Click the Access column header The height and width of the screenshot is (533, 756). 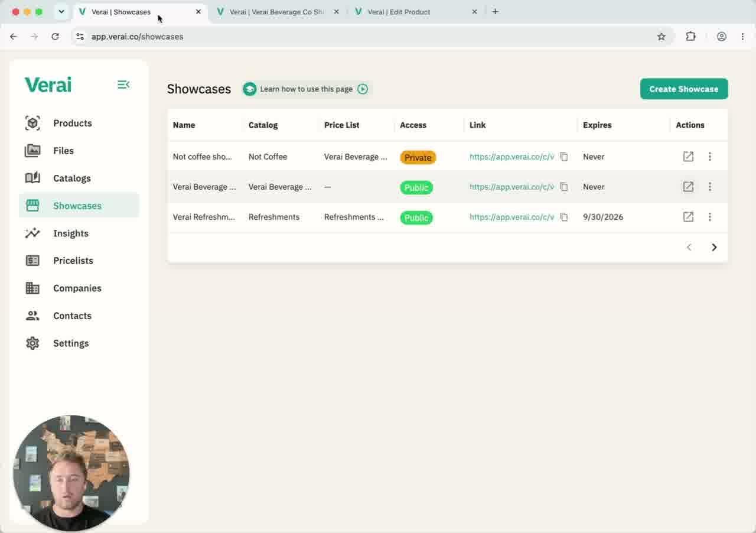[x=413, y=125]
